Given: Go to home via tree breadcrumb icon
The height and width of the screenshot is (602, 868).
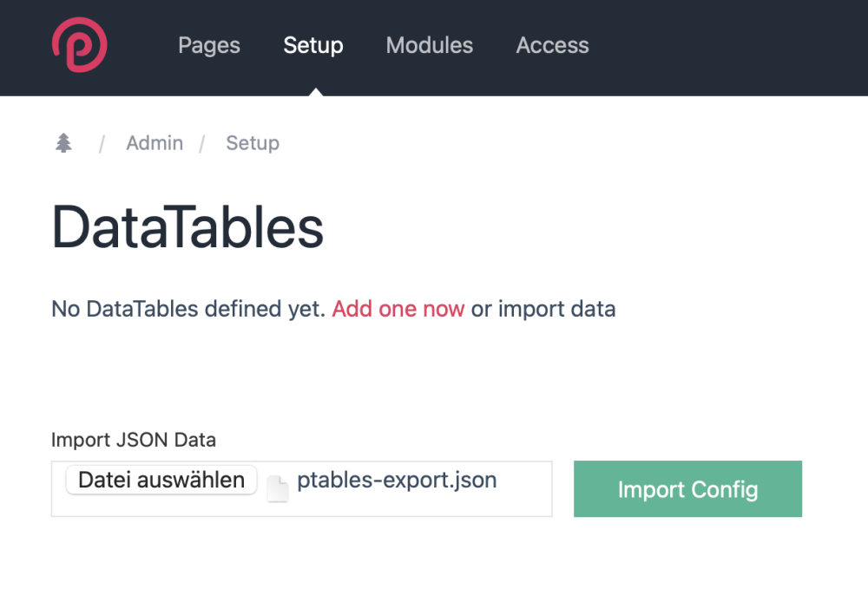Looking at the screenshot, I should pos(63,143).
